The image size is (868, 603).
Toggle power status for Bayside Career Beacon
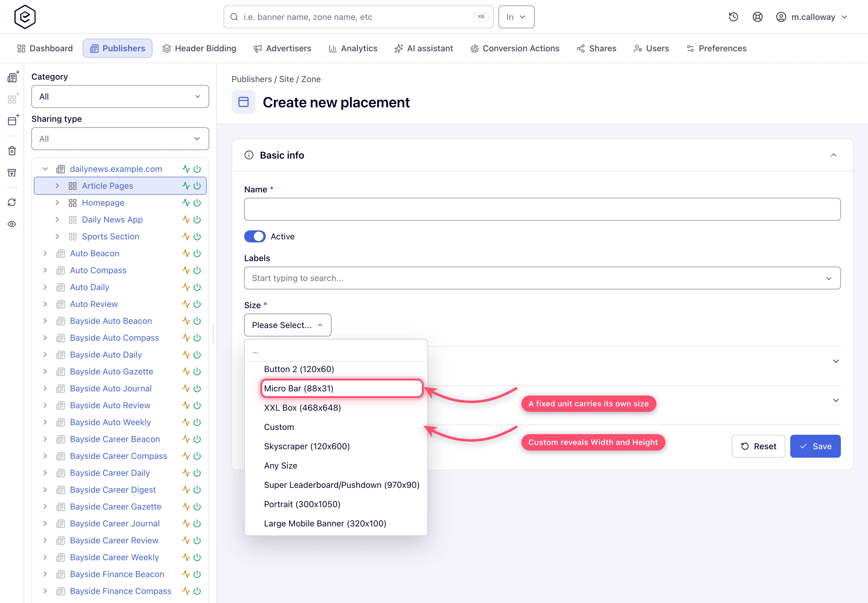(197, 439)
